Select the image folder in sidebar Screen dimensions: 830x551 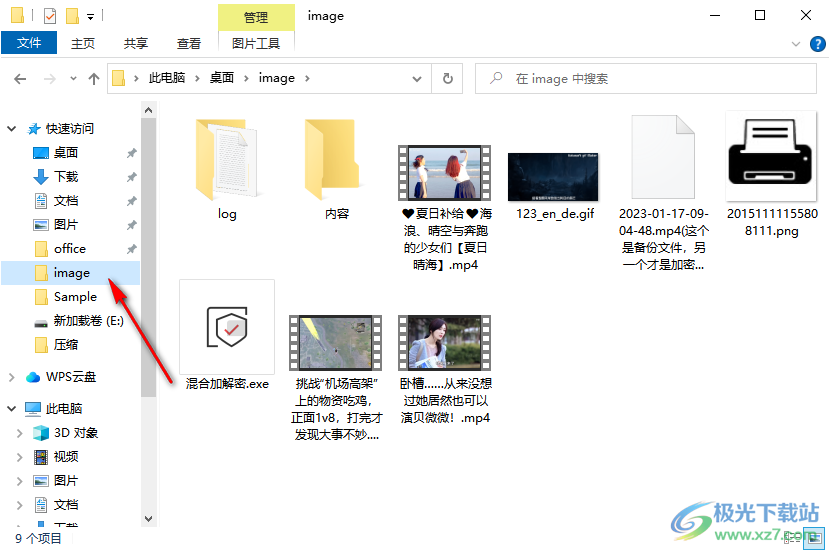(x=70, y=273)
